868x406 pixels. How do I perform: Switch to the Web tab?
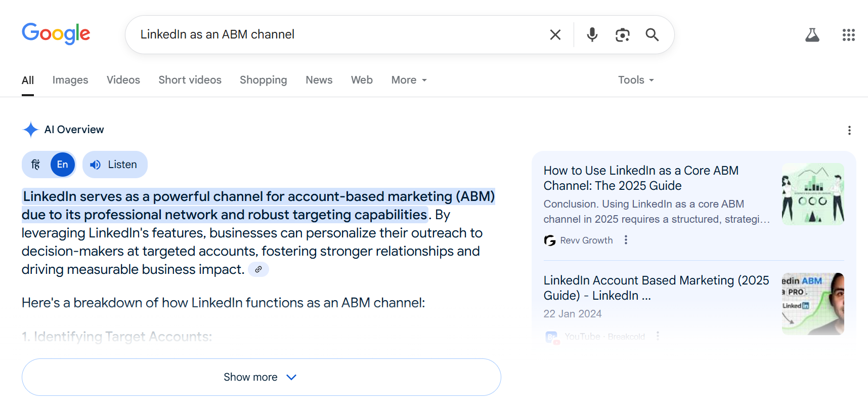pyautogui.click(x=362, y=80)
